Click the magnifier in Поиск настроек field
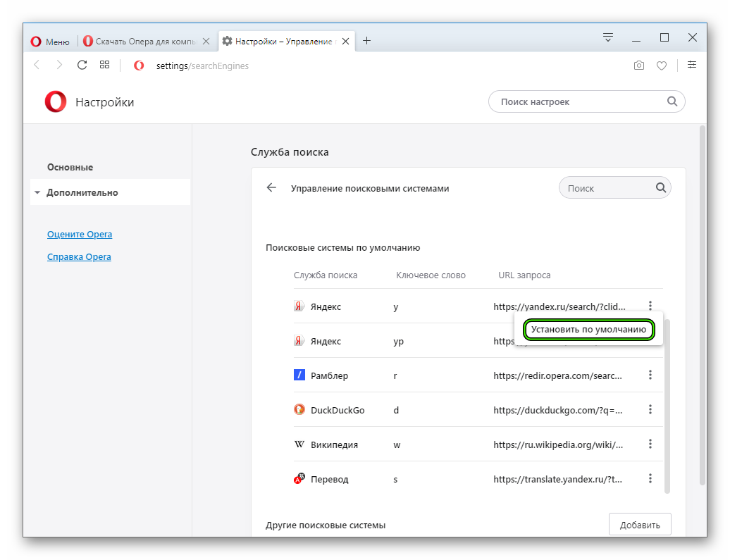 (x=672, y=101)
